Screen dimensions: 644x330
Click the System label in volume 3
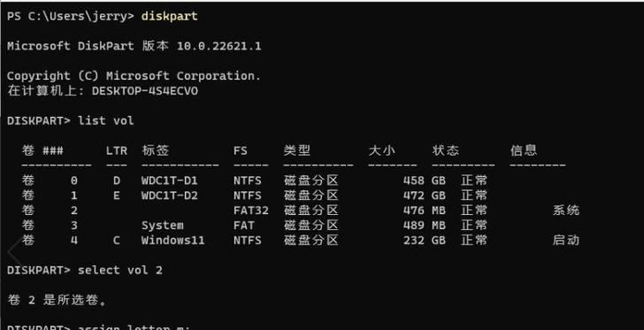click(x=163, y=226)
